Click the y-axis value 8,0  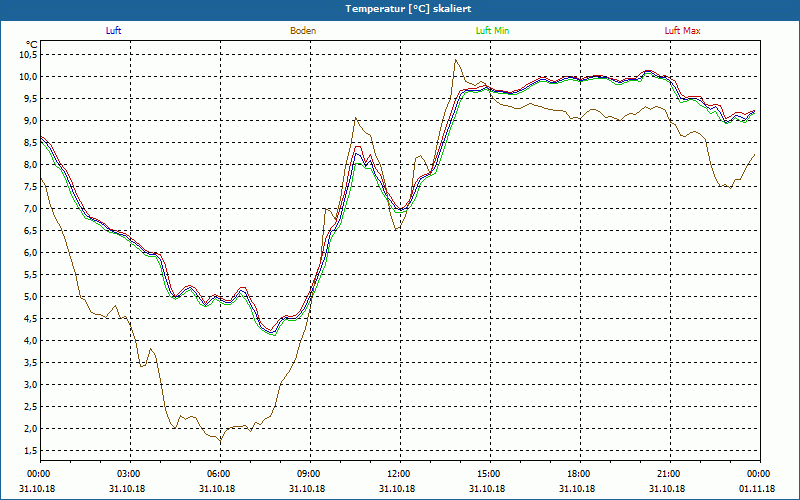[x=30, y=164]
